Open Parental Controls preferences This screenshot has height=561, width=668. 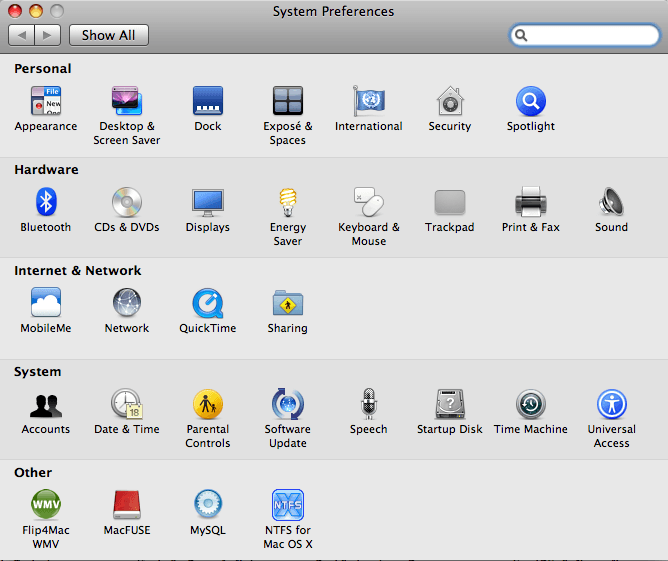(207, 404)
